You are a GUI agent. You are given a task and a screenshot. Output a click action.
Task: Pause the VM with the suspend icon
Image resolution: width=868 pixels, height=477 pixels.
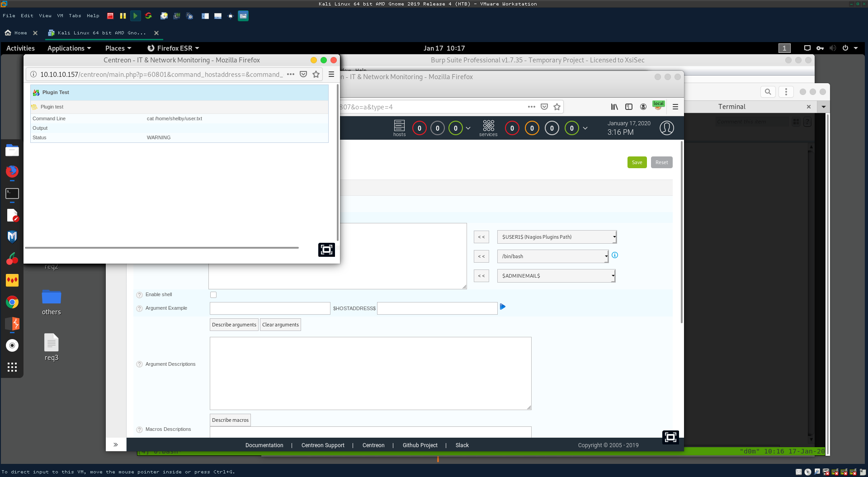coord(123,16)
